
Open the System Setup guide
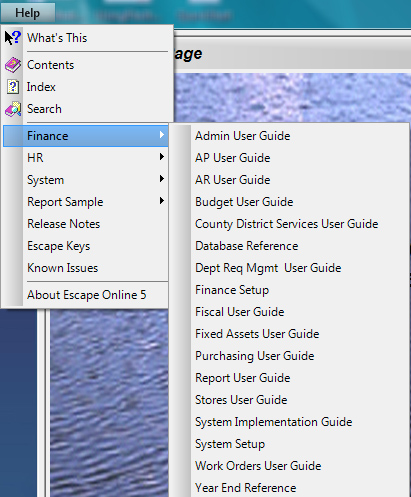coord(290,444)
